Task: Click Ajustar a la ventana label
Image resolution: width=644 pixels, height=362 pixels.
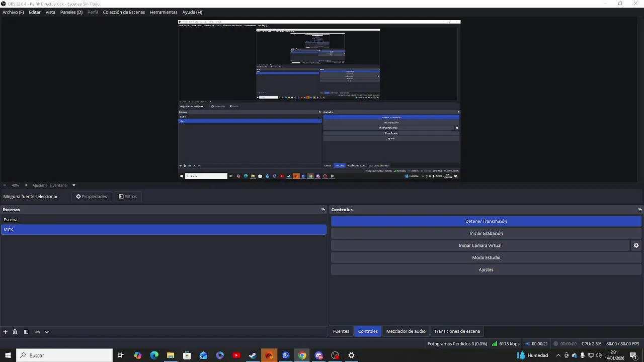Action: pyautogui.click(x=49, y=185)
